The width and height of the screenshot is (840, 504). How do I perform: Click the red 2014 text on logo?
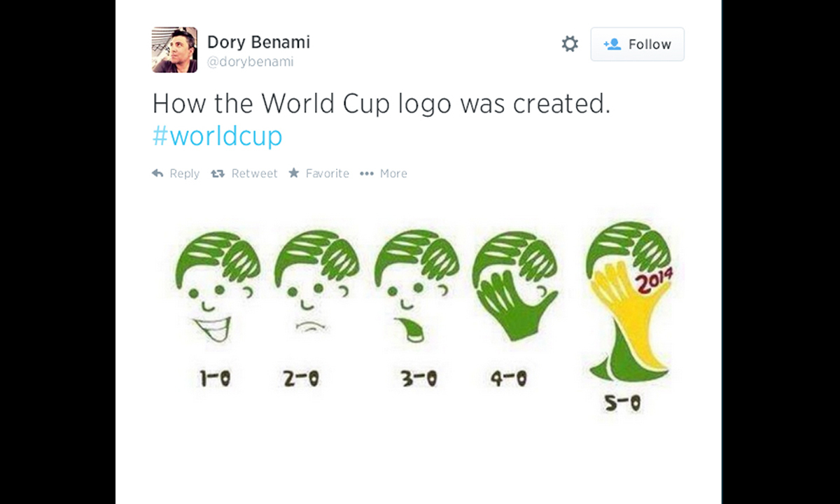[653, 281]
